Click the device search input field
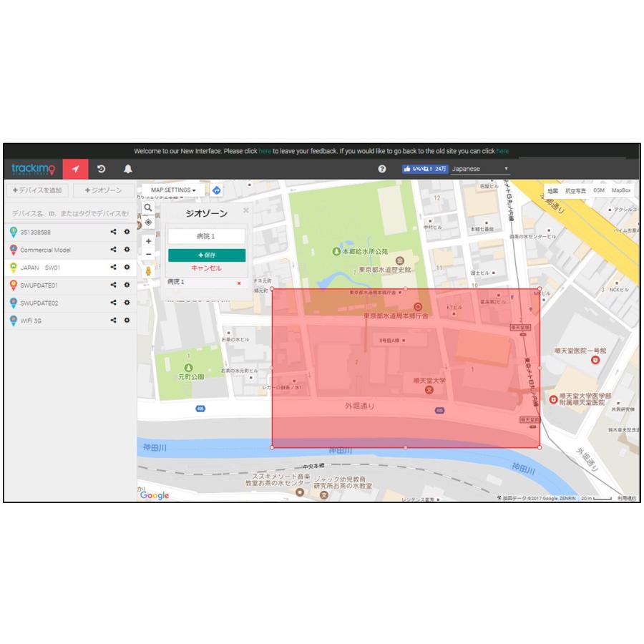 [x=69, y=213]
